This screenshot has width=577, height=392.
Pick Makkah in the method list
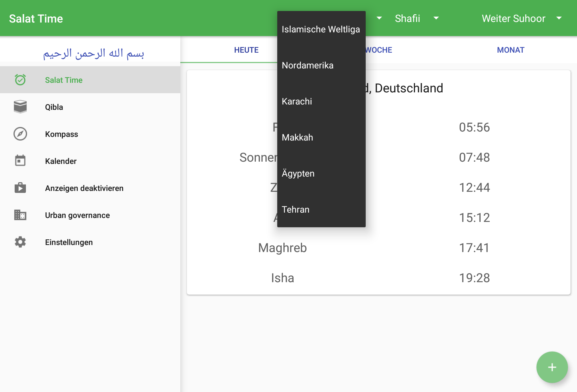(x=298, y=137)
